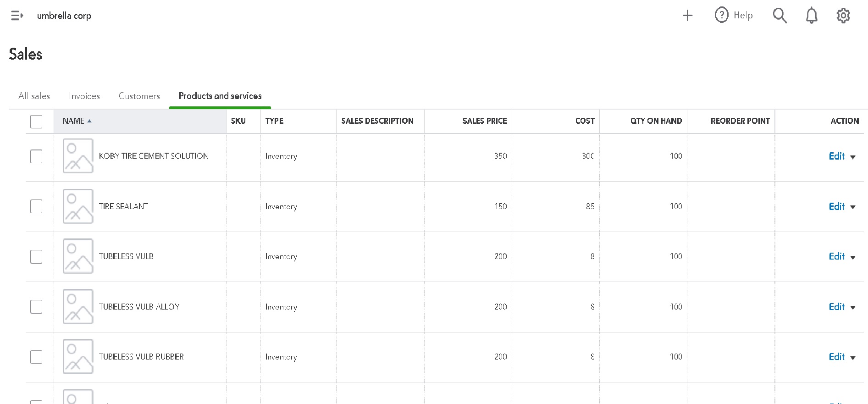Viewport: 868px width, 404px height.
Task: Select the TUBELESS VULB RUBBER checkbox
Action: pos(36,357)
